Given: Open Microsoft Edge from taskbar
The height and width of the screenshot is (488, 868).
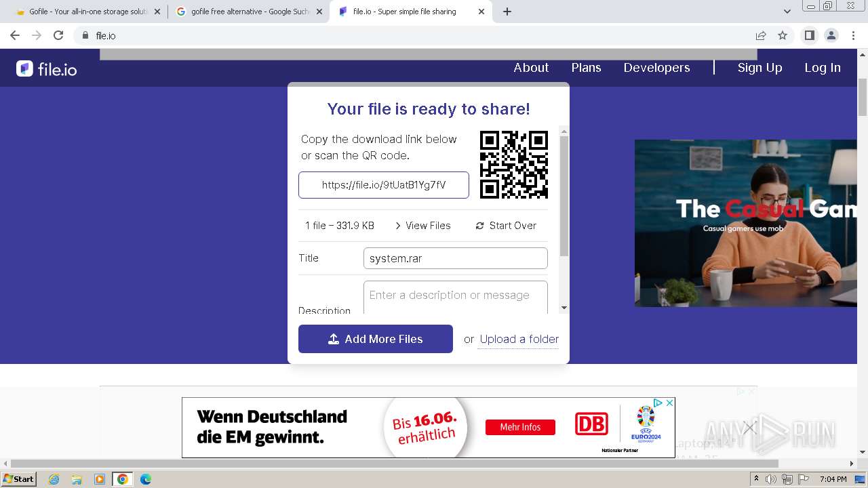Looking at the screenshot, I should pyautogui.click(x=145, y=479).
